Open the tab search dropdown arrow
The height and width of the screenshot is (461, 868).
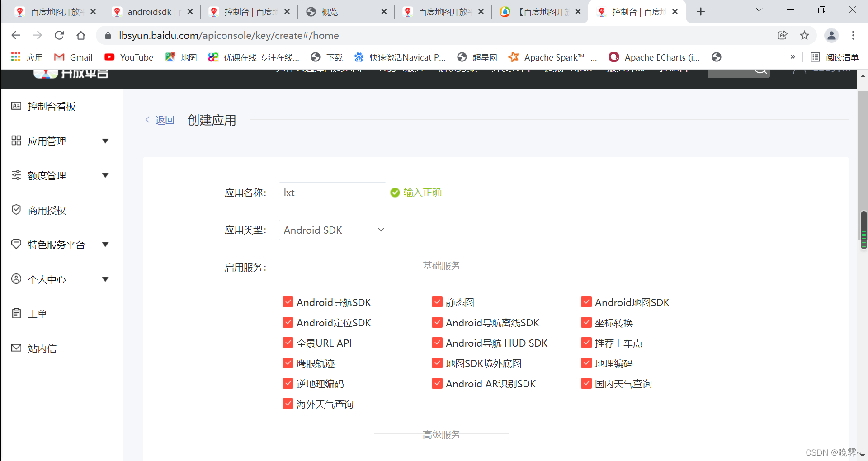click(x=759, y=10)
